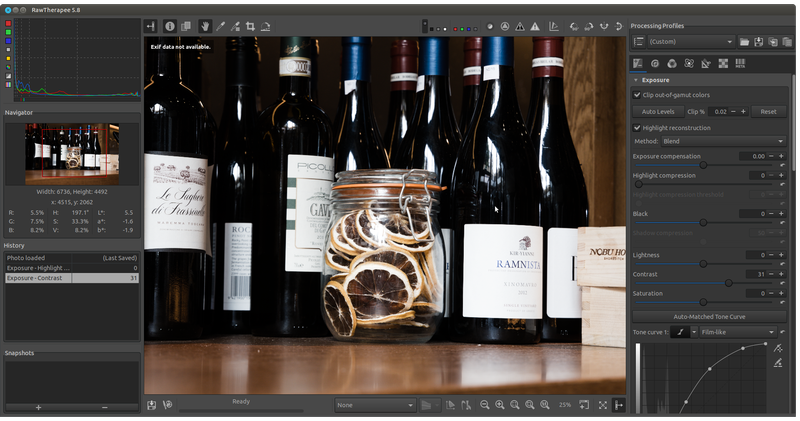The image size is (800, 421).
Task: Toggle green channel in histogram
Action: point(8,32)
